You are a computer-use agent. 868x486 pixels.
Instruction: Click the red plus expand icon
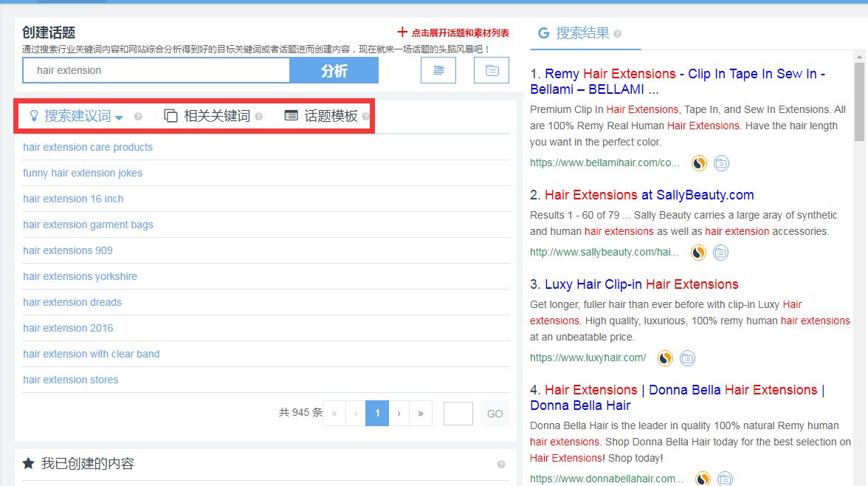[x=402, y=32]
